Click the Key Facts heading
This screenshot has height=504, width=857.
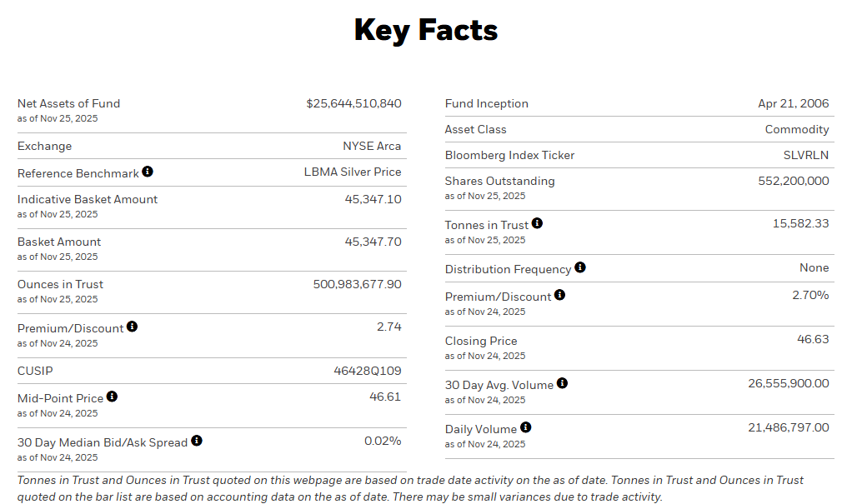(426, 31)
